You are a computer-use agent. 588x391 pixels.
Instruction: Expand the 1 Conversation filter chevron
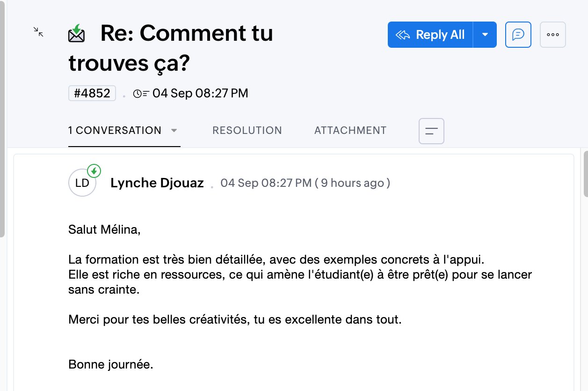[x=174, y=131]
